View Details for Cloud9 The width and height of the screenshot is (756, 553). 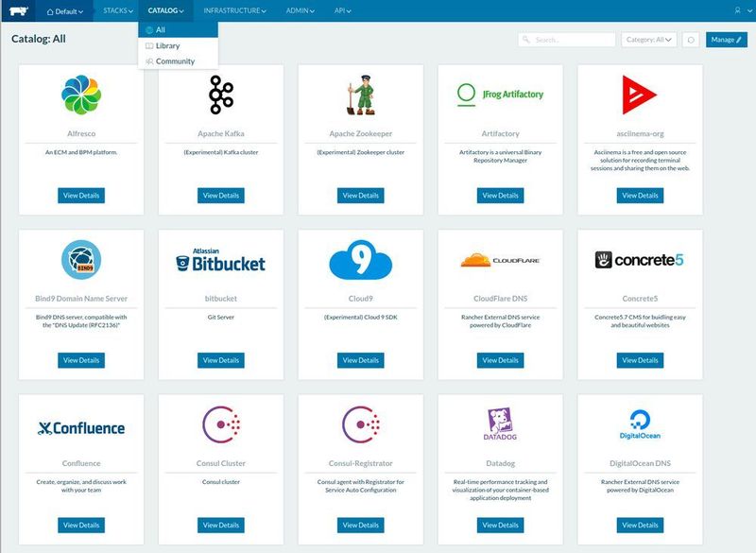coord(361,360)
